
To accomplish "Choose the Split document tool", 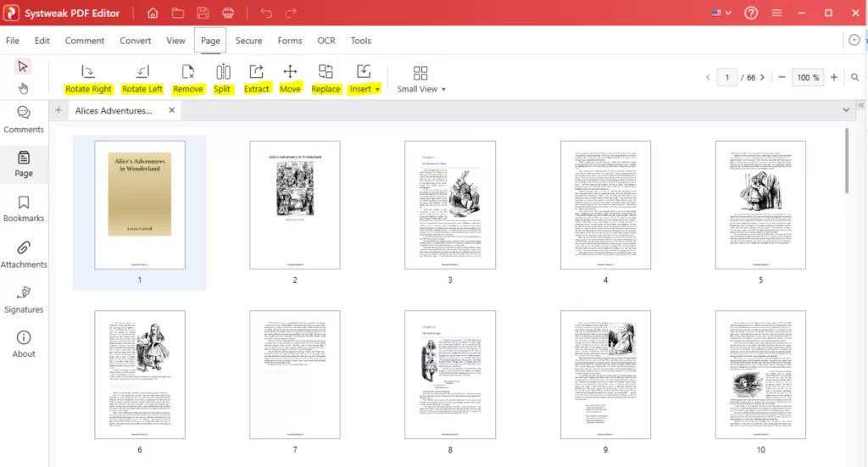I will point(223,79).
